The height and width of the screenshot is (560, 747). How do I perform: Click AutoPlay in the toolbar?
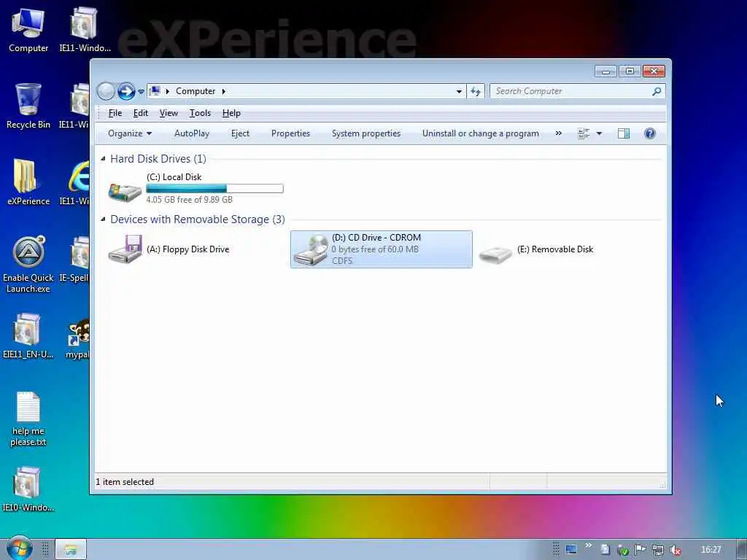pos(192,133)
